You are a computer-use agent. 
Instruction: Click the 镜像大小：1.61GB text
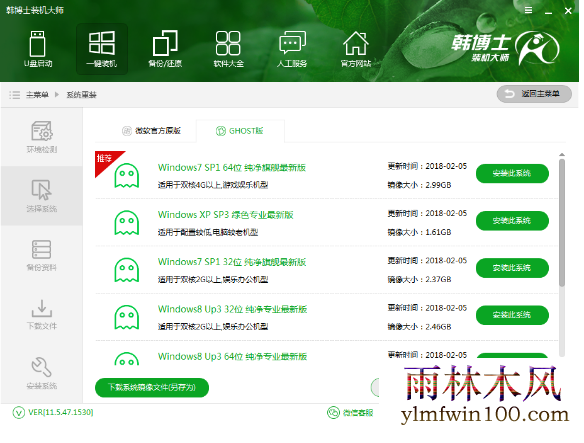[x=419, y=232]
